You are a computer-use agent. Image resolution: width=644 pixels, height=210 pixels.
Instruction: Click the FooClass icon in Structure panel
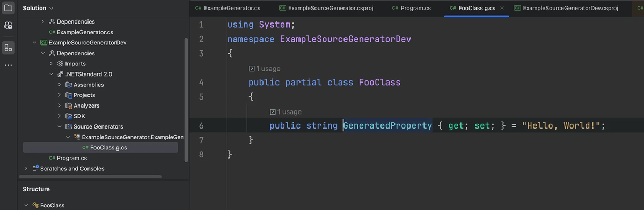36,205
